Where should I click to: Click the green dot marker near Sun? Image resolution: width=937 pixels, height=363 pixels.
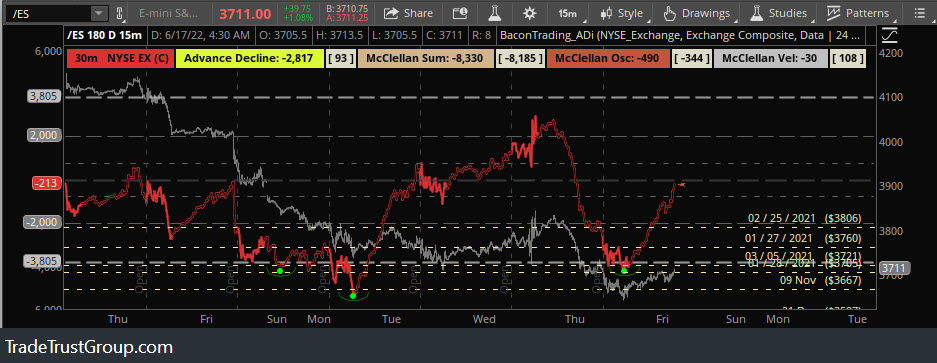[280, 271]
